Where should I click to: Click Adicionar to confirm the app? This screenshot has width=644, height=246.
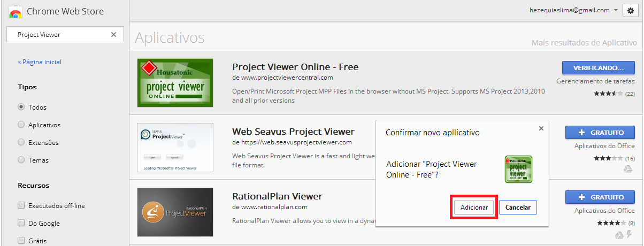pos(474,207)
